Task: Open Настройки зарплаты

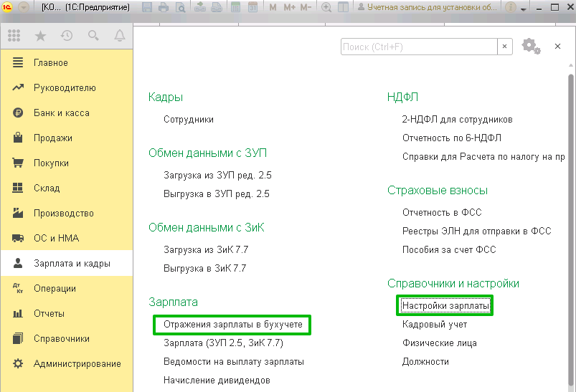Action: (445, 306)
